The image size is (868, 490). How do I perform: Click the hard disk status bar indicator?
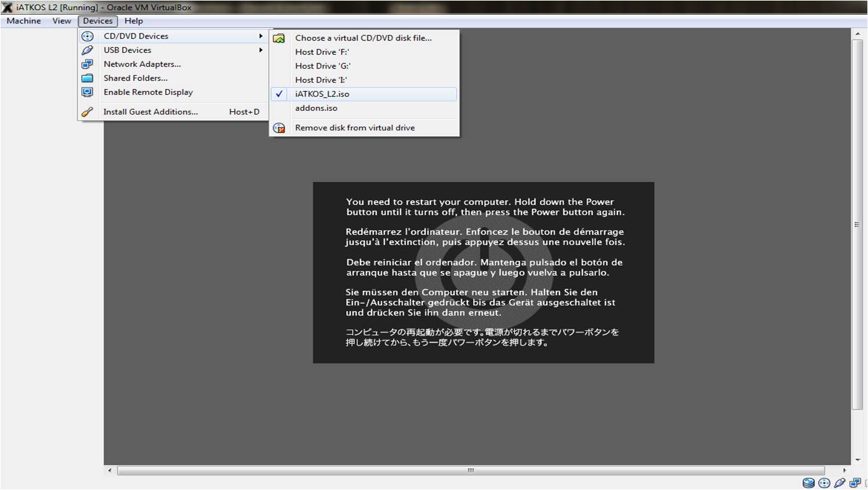tap(808, 483)
